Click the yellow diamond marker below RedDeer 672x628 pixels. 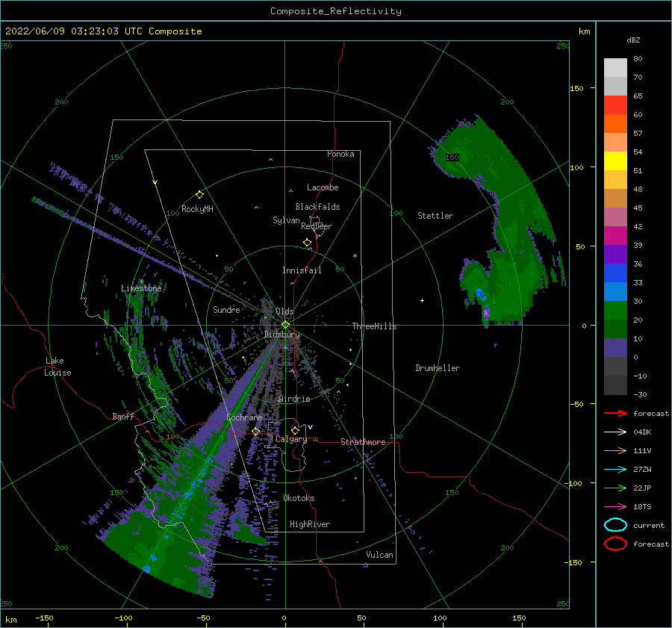point(307,243)
